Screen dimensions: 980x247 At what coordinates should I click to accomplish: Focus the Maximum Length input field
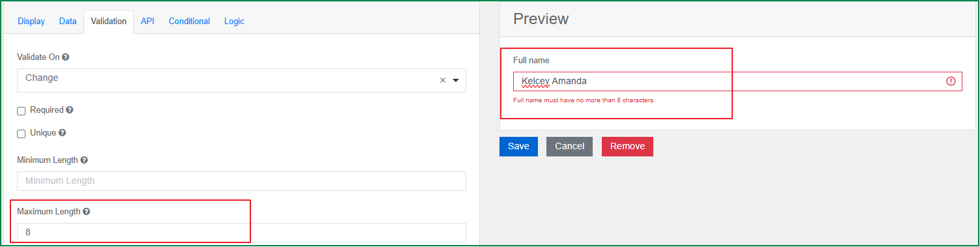[241, 233]
